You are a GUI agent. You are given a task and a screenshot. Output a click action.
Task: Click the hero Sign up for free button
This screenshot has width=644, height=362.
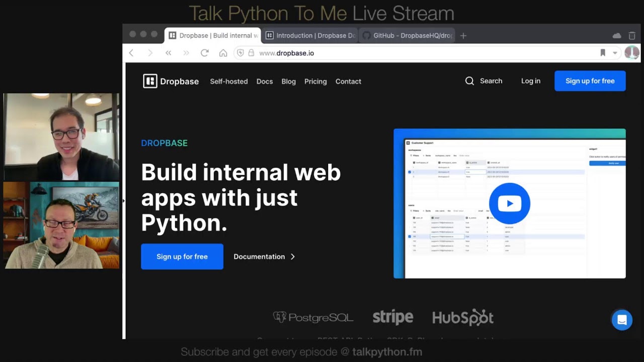182,256
